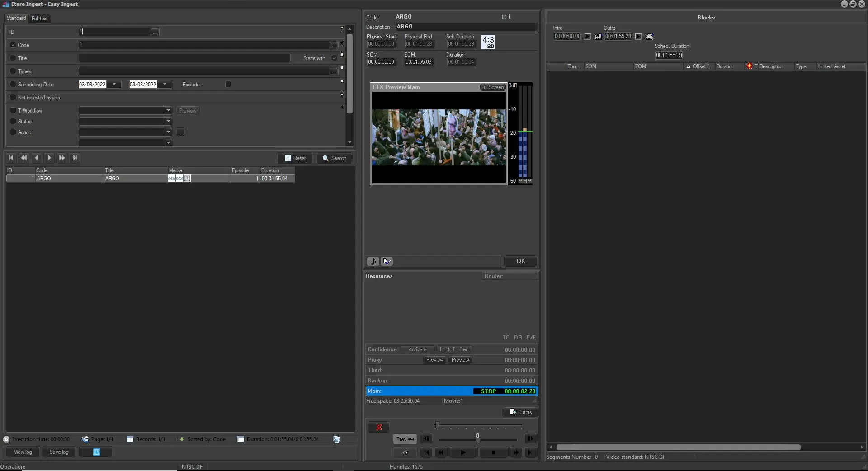Switch to the Full-text tab
This screenshot has width=868, height=471.
(39, 19)
